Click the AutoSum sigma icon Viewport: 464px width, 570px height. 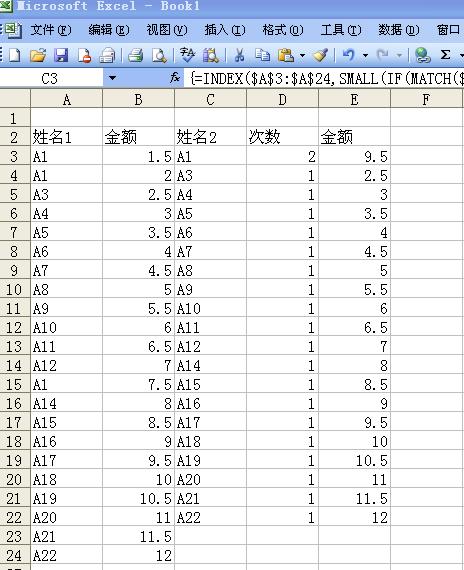pyautogui.click(x=445, y=55)
